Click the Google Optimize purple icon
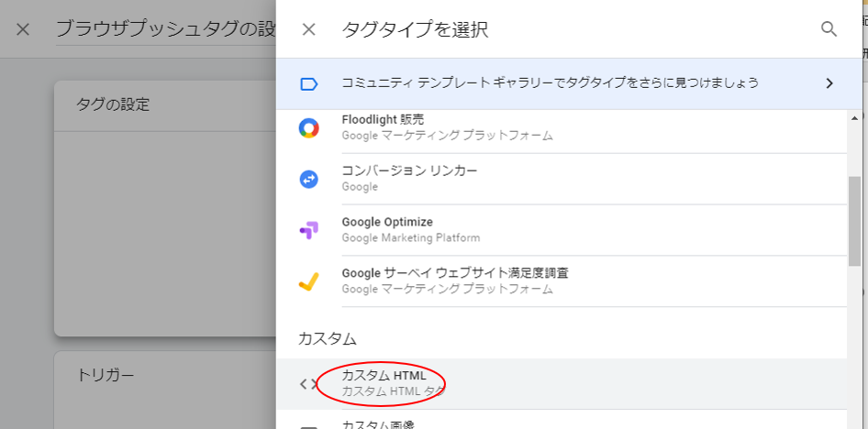868x429 pixels. pos(309,230)
